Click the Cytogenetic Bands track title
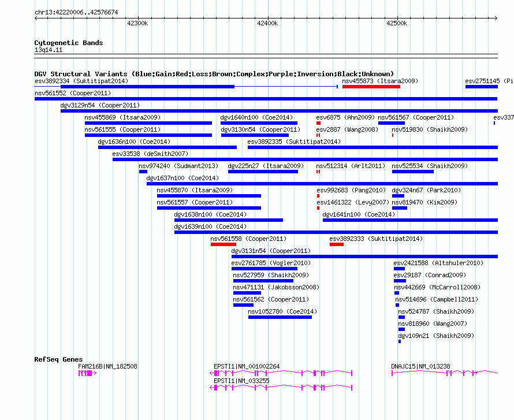The image size is (514, 420). point(69,43)
